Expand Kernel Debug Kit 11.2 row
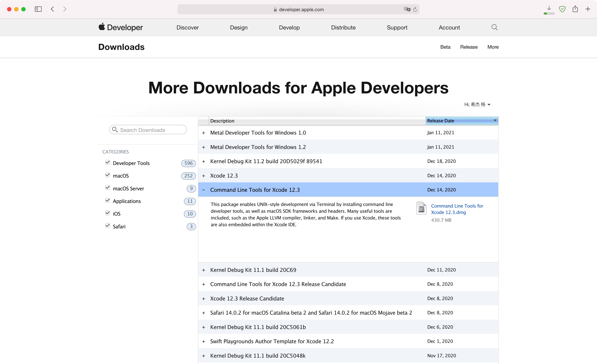The image size is (597, 364). pos(203,161)
